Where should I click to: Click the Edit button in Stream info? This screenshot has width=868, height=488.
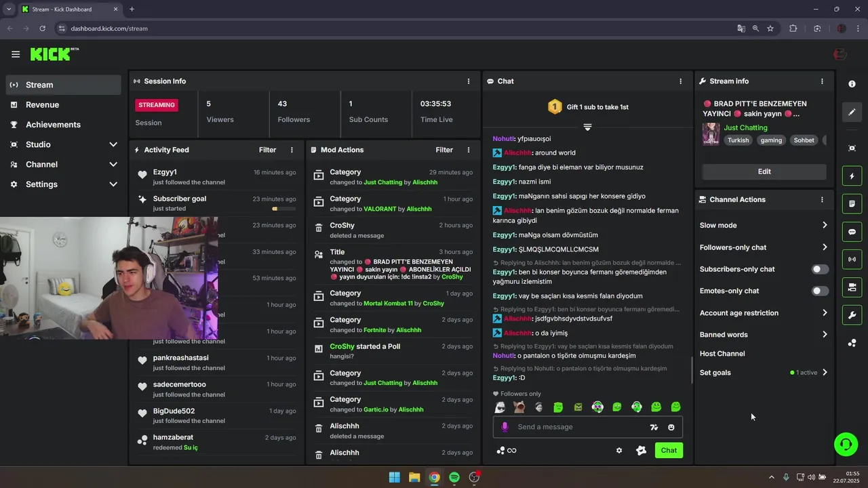coord(764,171)
